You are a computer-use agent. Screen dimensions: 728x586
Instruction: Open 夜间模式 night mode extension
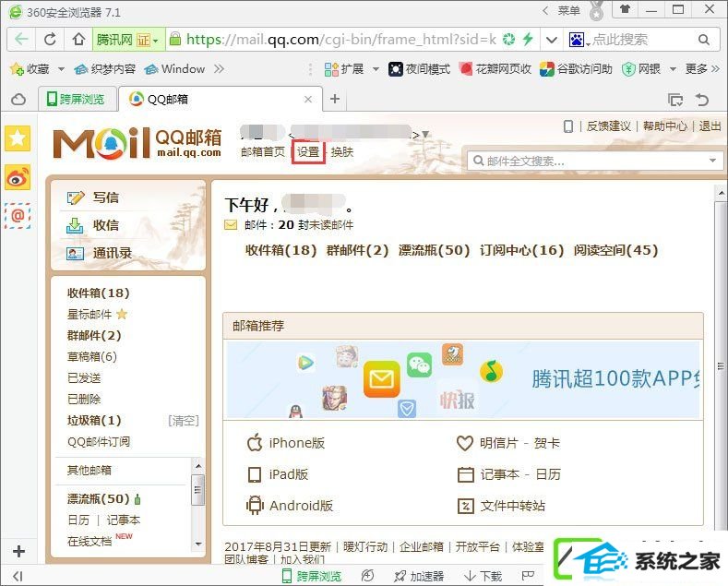tap(419, 69)
